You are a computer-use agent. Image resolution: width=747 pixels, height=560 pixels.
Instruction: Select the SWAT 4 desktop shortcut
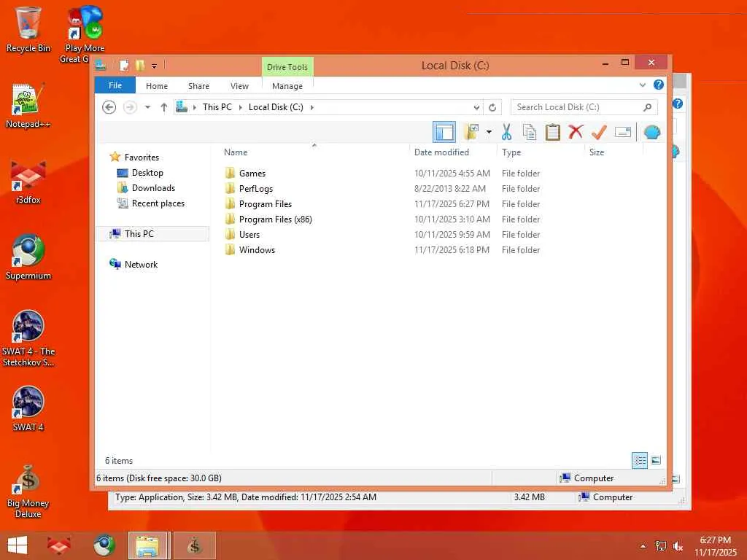click(28, 409)
